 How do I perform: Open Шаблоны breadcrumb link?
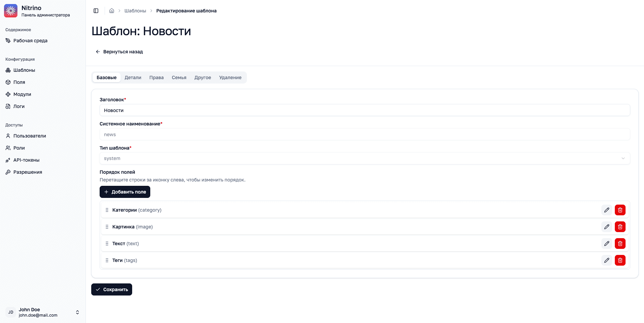pos(135,11)
